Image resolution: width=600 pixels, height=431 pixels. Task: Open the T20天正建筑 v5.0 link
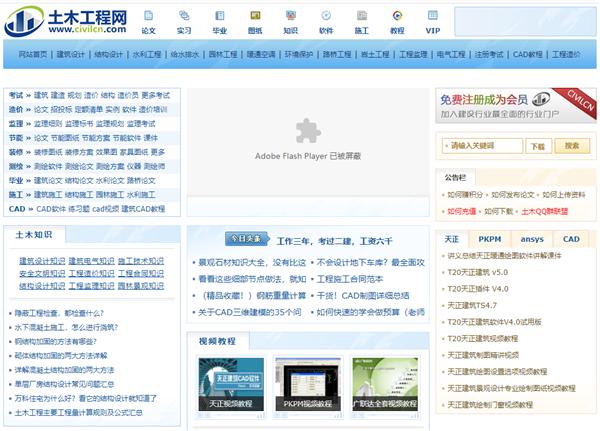click(x=478, y=273)
